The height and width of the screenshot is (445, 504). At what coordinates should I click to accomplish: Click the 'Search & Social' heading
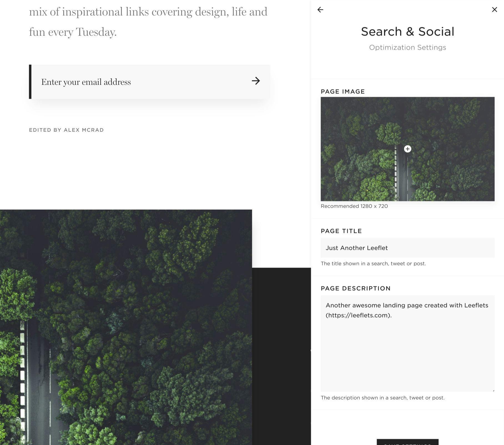(407, 32)
